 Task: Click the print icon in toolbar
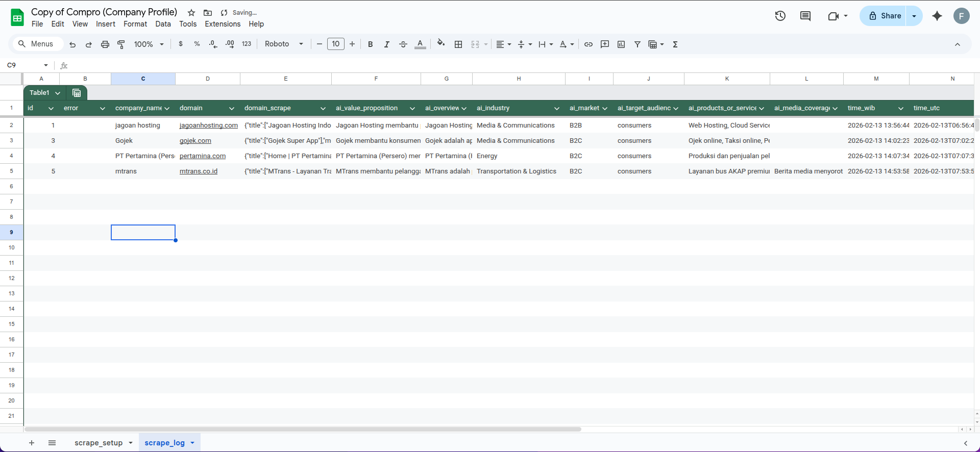click(x=105, y=44)
